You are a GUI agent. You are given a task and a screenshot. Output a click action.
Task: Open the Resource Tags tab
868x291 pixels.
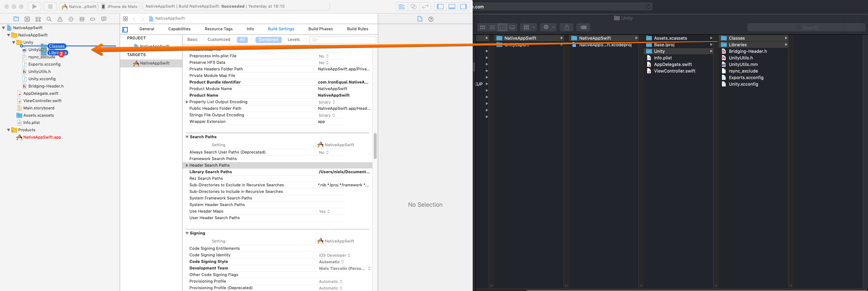pyautogui.click(x=219, y=29)
